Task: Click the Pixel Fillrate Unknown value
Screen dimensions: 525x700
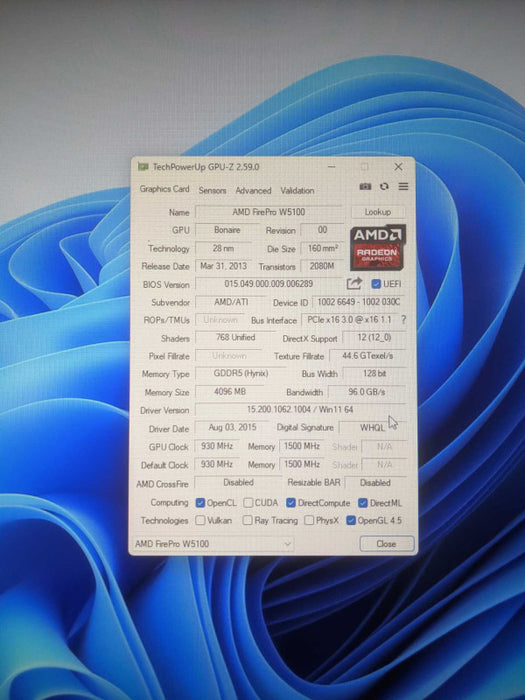Action: [229, 356]
